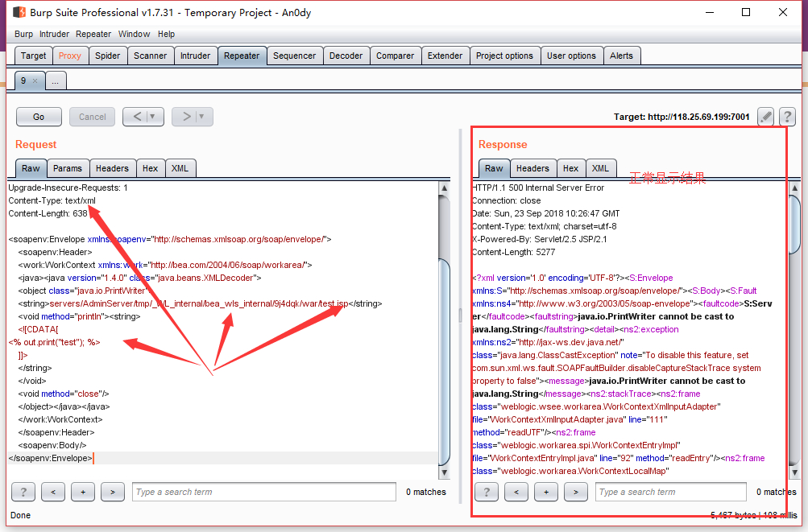Open response search options plus button
The width and height of the screenshot is (808, 532).
click(546, 493)
